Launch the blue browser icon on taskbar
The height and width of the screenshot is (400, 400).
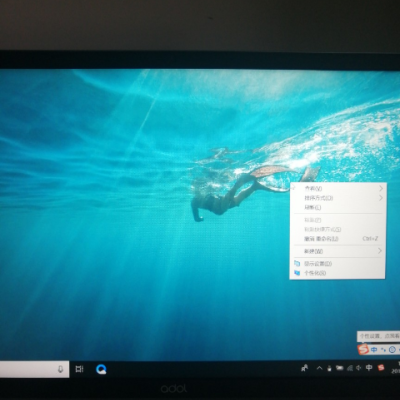click(101, 369)
